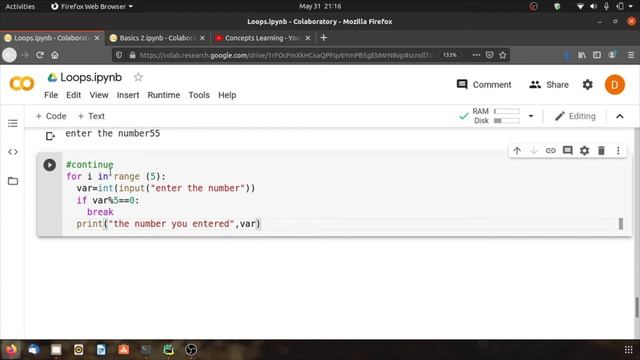Save page to Pocket icon
This screenshot has height=360, width=640.
click(x=489, y=55)
